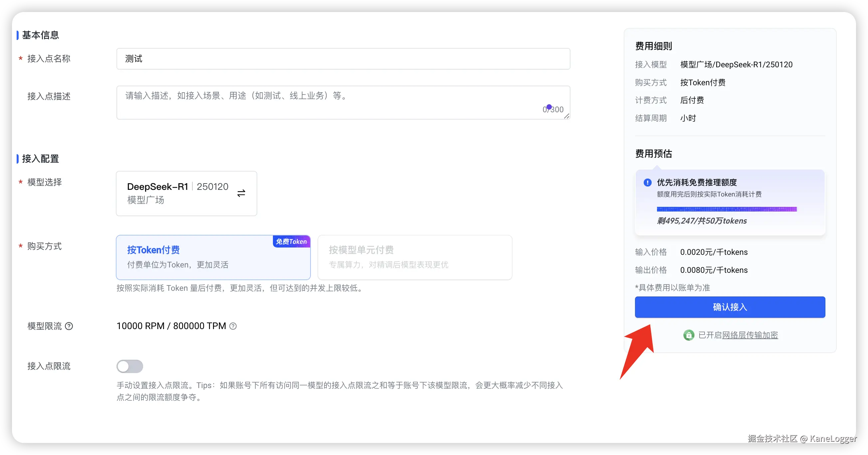Select 按模型单元付费 purchase option

[x=414, y=257]
